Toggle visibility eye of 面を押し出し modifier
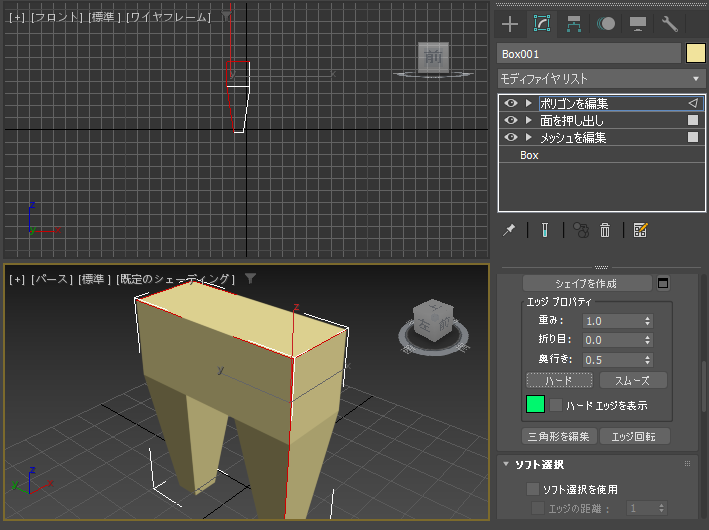709x530 pixels. [x=511, y=120]
